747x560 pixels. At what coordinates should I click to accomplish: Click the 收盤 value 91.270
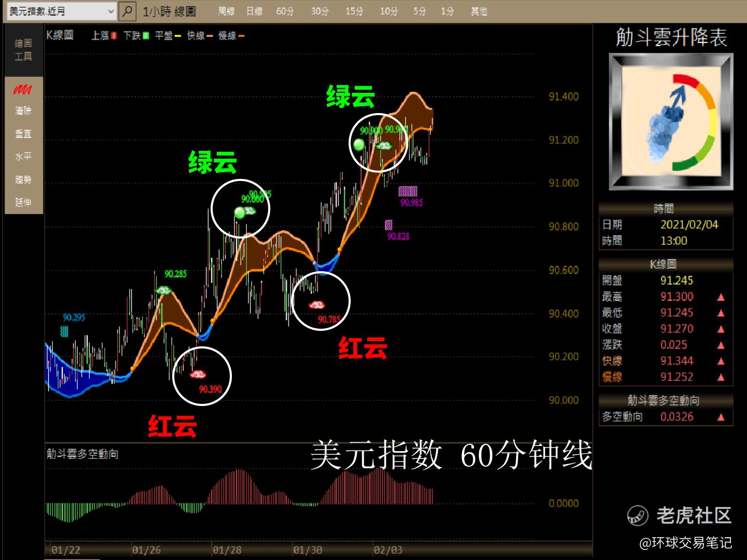point(676,329)
